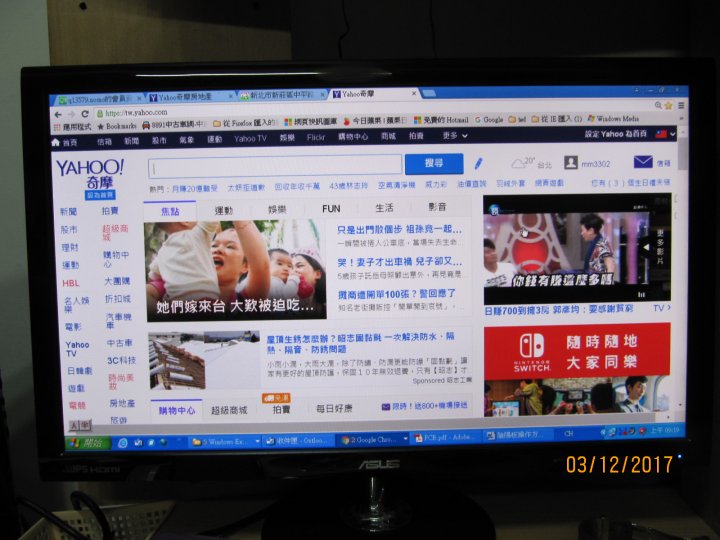
Task: Expand the 更多 dropdown in navigation bar
Action: click(455, 136)
